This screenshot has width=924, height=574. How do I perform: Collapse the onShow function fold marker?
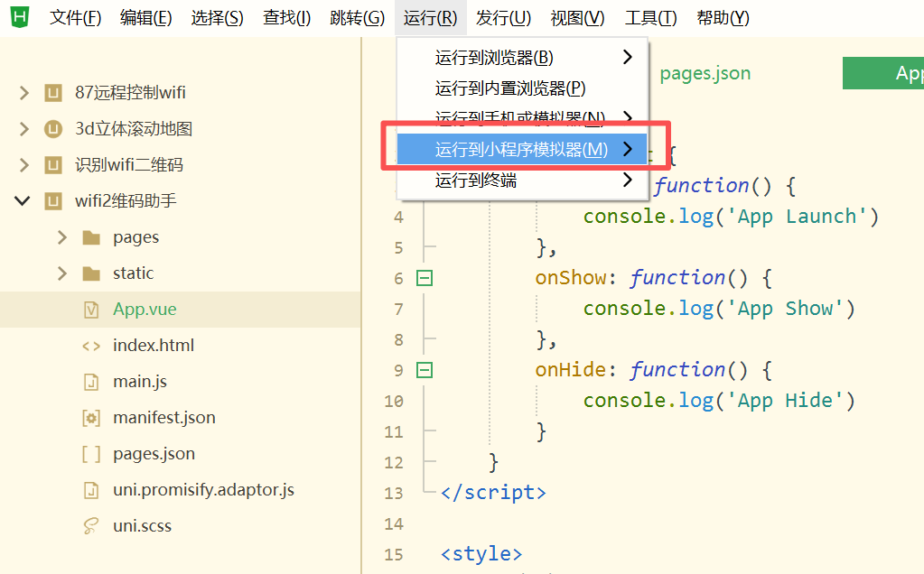click(425, 278)
